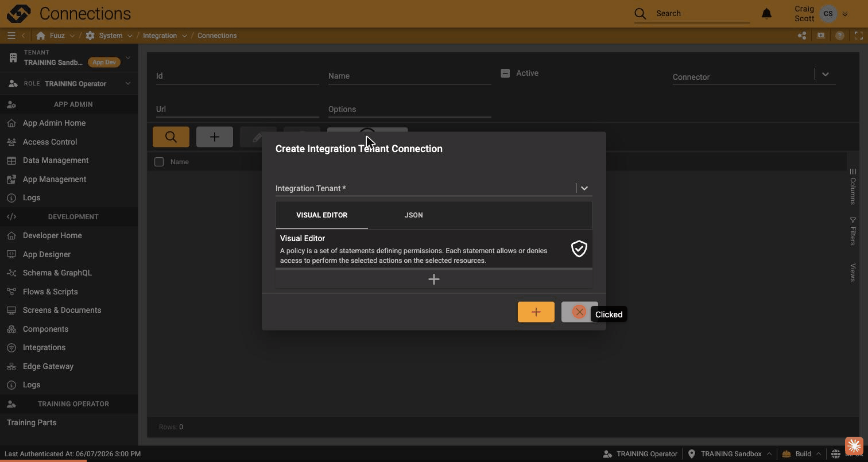Image resolution: width=868 pixels, height=462 pixels.
Task: Click the Connections breadcrumb link
Action: (x=217, y=36)
